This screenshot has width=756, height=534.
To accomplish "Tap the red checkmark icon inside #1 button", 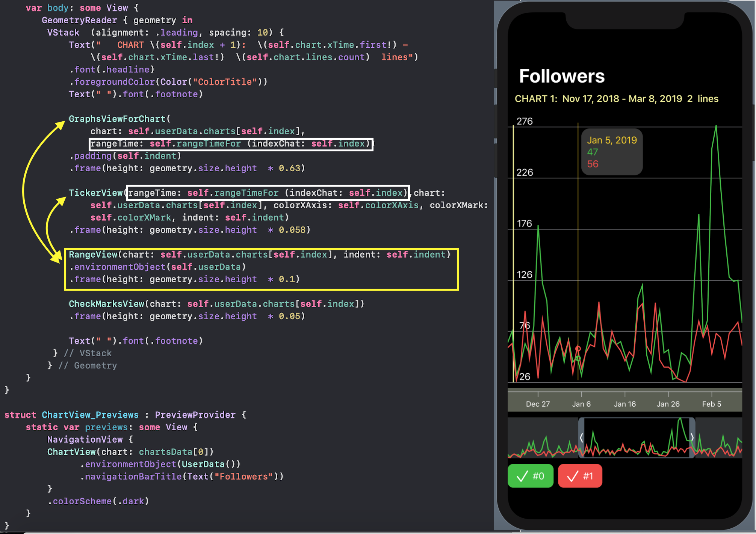I will [x=571, y=476].
